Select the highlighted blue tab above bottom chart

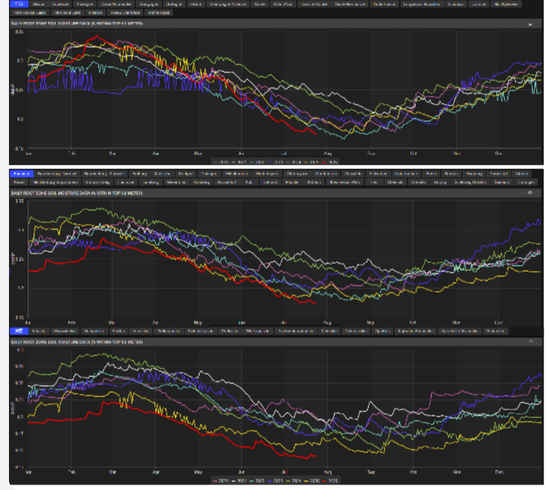pyautogui.click(x=19, y=331)
